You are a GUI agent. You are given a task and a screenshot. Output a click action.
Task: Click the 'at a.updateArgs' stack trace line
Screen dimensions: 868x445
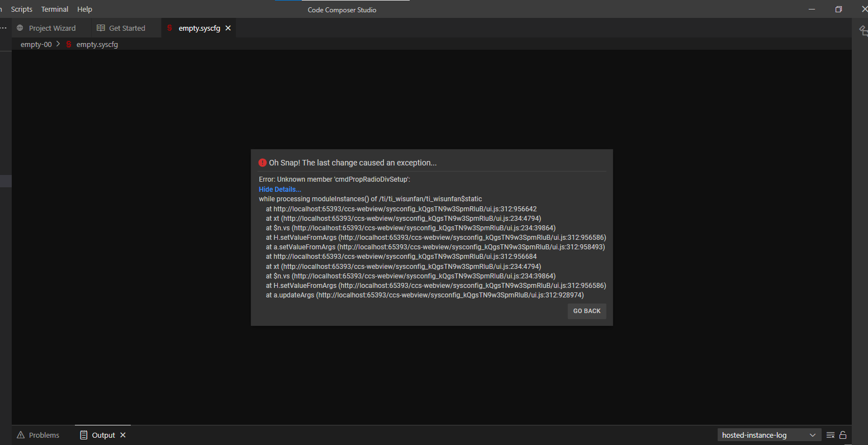[x=425, y=295]
